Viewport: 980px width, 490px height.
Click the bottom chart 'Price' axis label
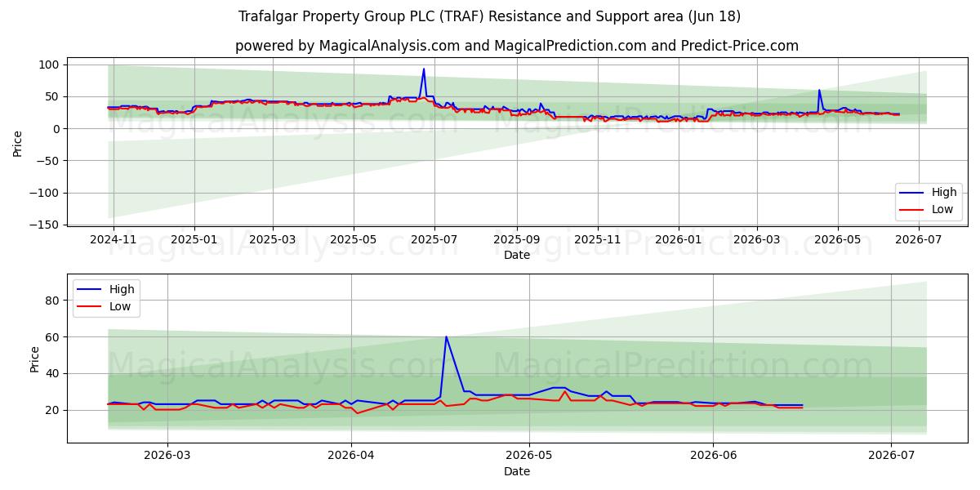point(34,359)
